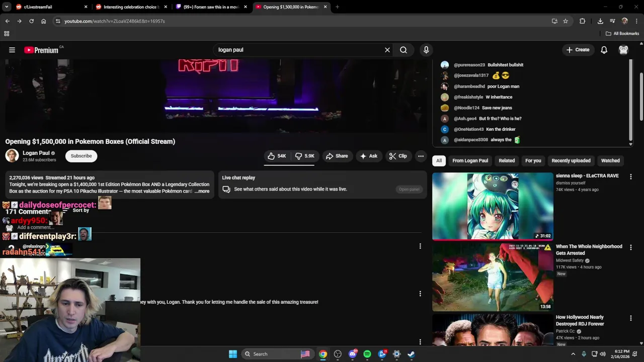Open the taskbar volume control
Viewport: 644px width, 362px height.
[603, 354]
